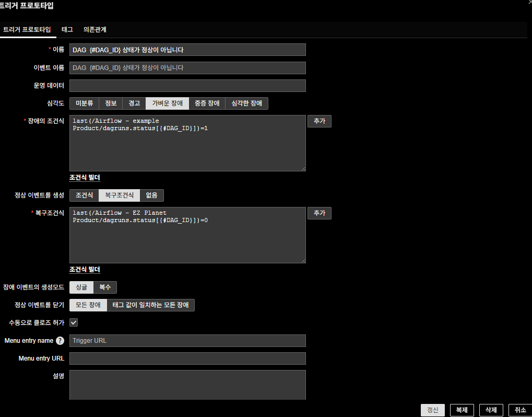Click 추가 button beside problem expression
Screen dimensions: 532x417
pos(319,121)
